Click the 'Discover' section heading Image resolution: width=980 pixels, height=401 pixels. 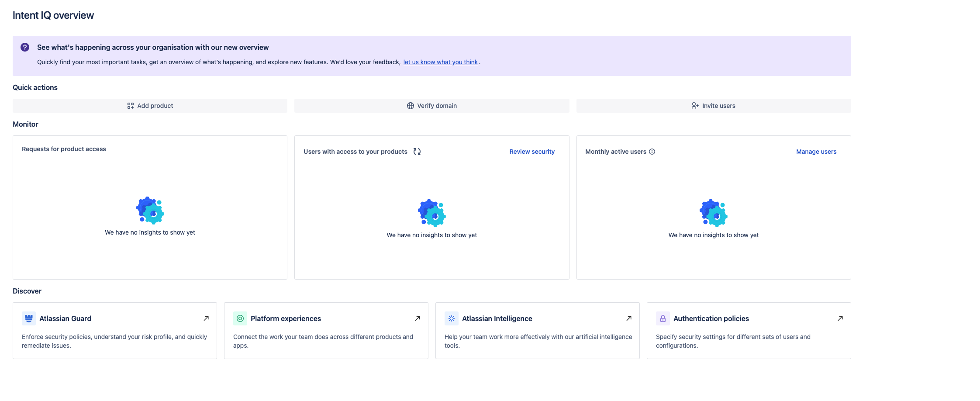tap(27, 291)
